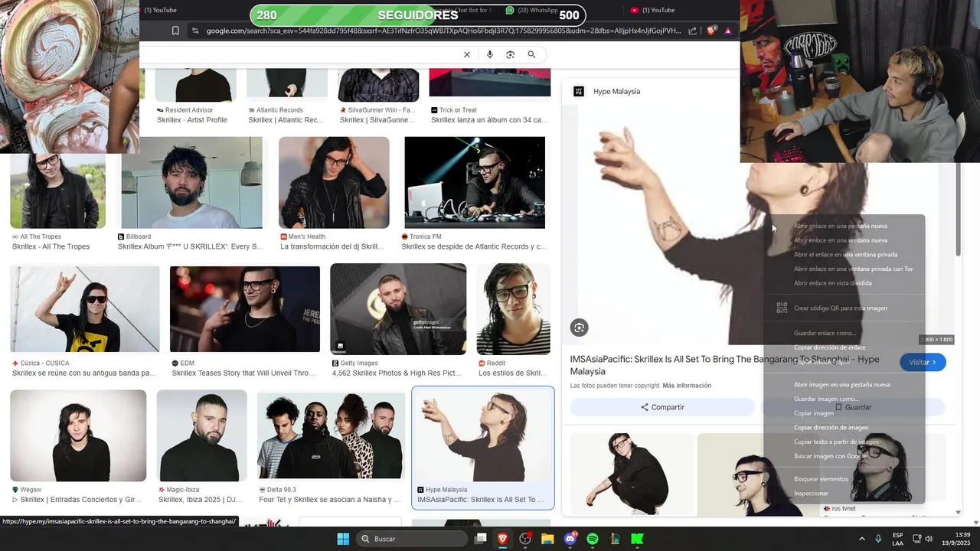This screenshot has height=551, width=980.
Task: Open Google Lens from the search bar
Action: coord(510,54)
